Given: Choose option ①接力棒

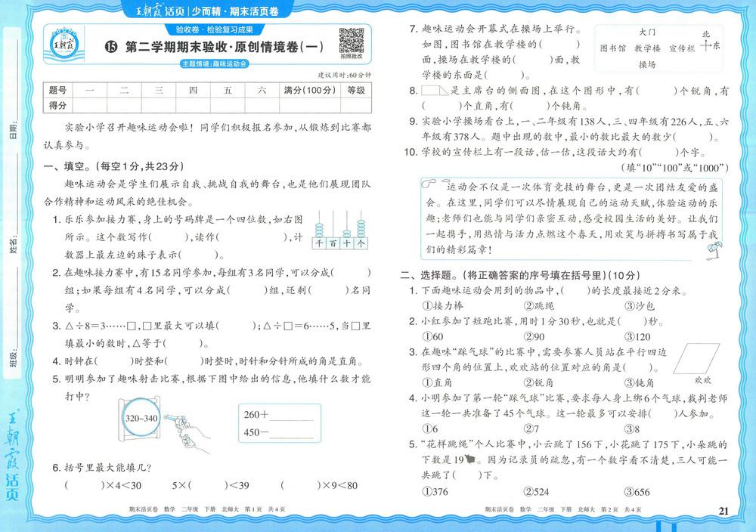Looking at the screenshot, I should pyautogui.click(x=442, y=305).
